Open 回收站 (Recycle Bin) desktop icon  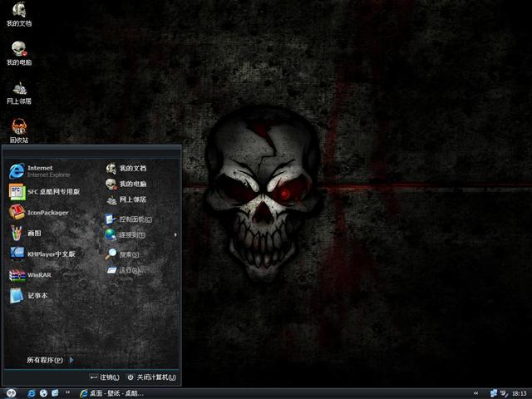point(18,129)
